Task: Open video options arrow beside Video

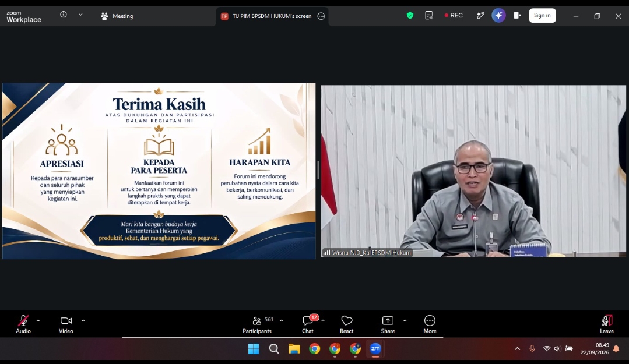Action: pos(83,321)
